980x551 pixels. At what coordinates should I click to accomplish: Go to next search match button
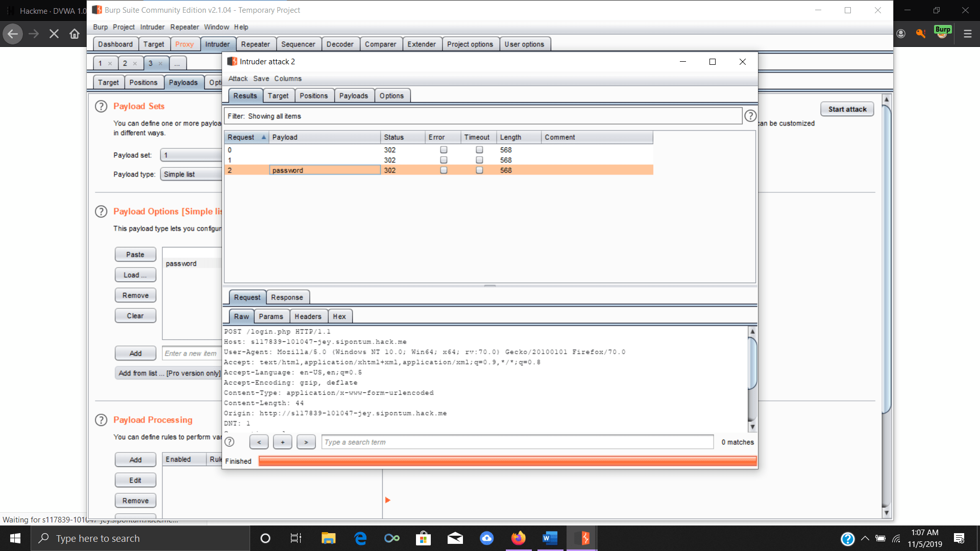306,442
